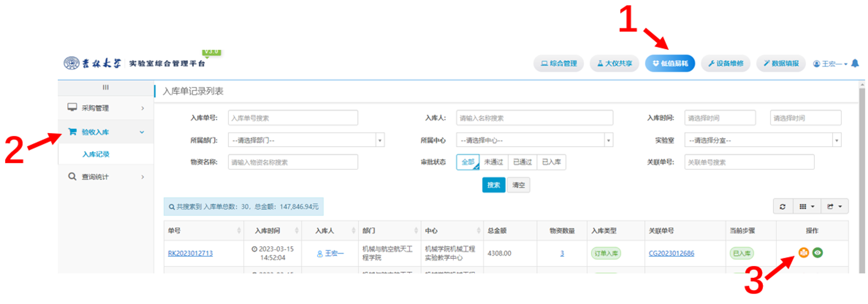Click the blue 搜索 search button
Viewport: 868px width, 304px height.
click(493, 185)
